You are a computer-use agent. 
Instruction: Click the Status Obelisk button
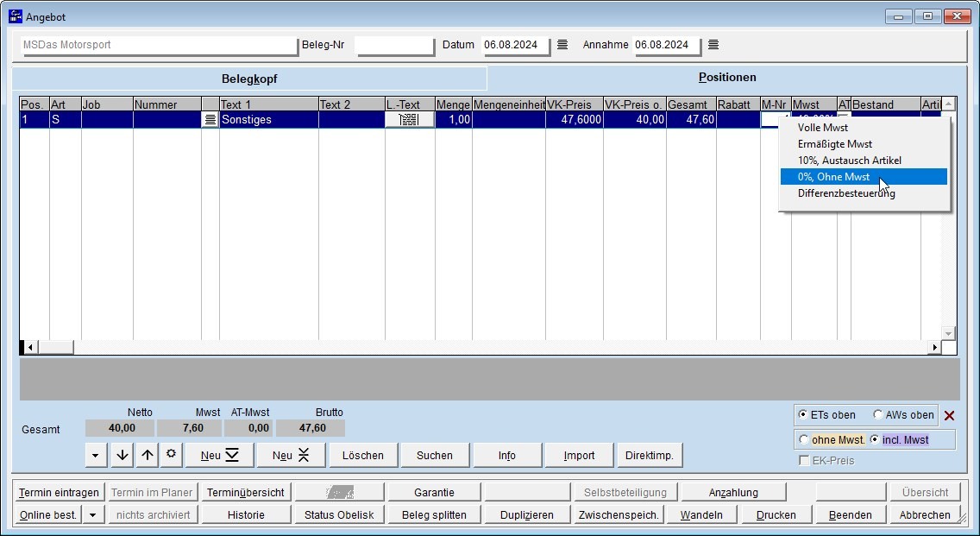tap(339, 515)
